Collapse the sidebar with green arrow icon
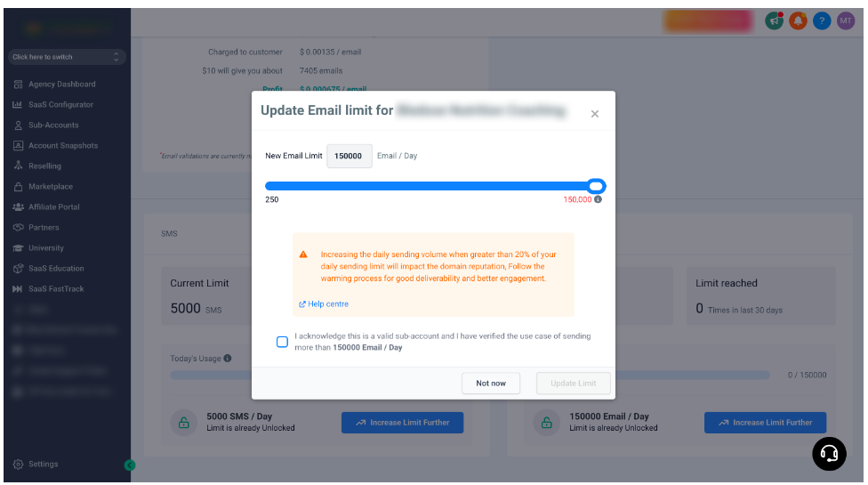The image size is (868, 485). 130,465
